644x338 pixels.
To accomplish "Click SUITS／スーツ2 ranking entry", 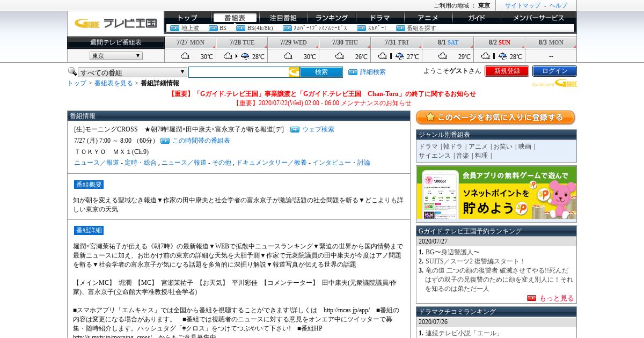I will (475, 261).
